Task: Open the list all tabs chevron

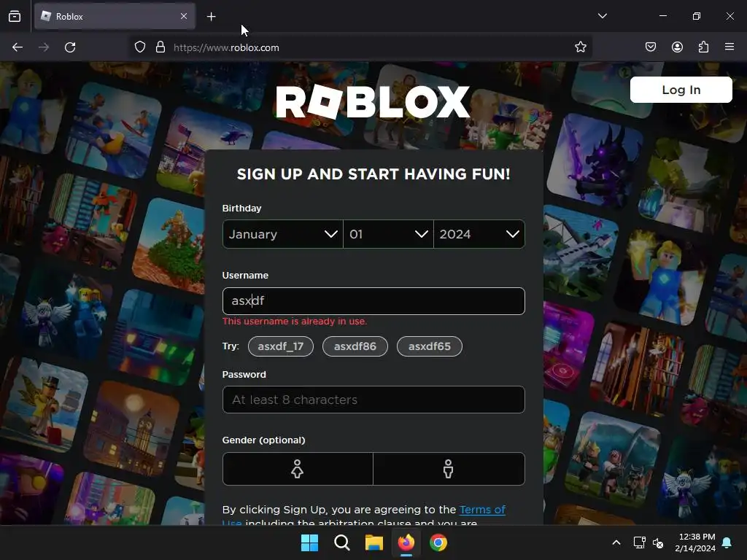Action: [x=602, y=16]
